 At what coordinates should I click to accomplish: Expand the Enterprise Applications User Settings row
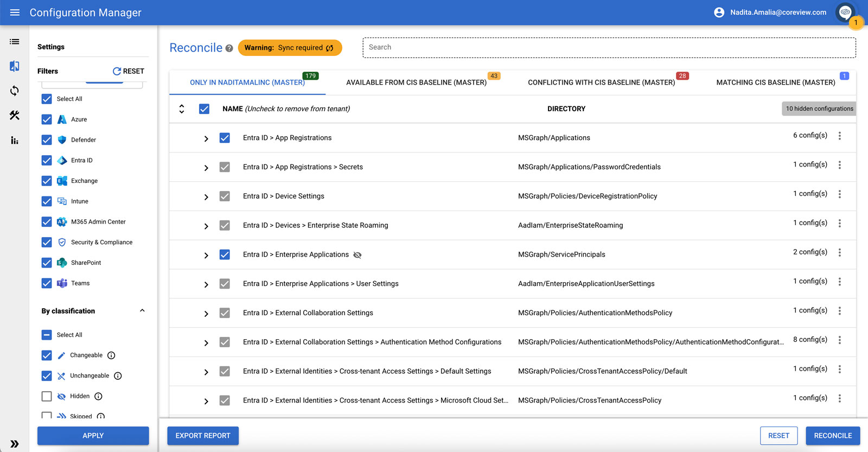(x=206, y=285)
